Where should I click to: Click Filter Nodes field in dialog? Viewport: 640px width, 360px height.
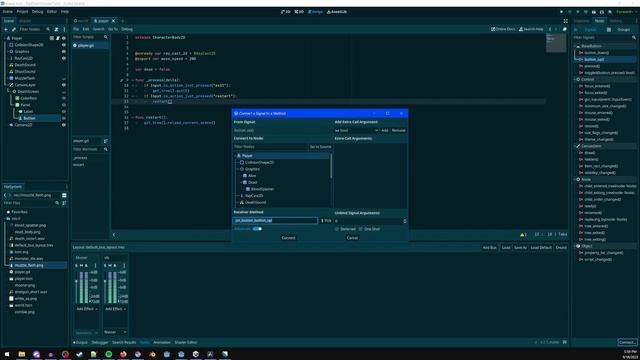pyautogui.click(x=271, y=147)
